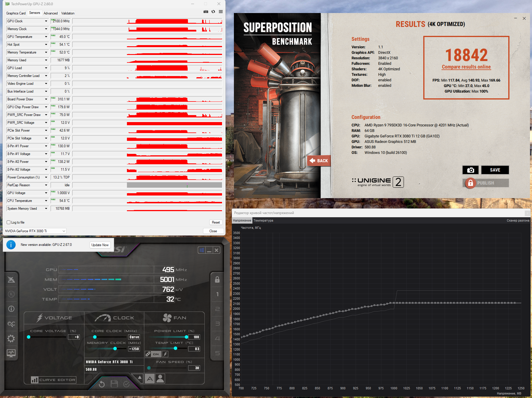Click the apply checkmark in Afterburner
The height and width of the screenshot is (398, 532).
point(126,384)
